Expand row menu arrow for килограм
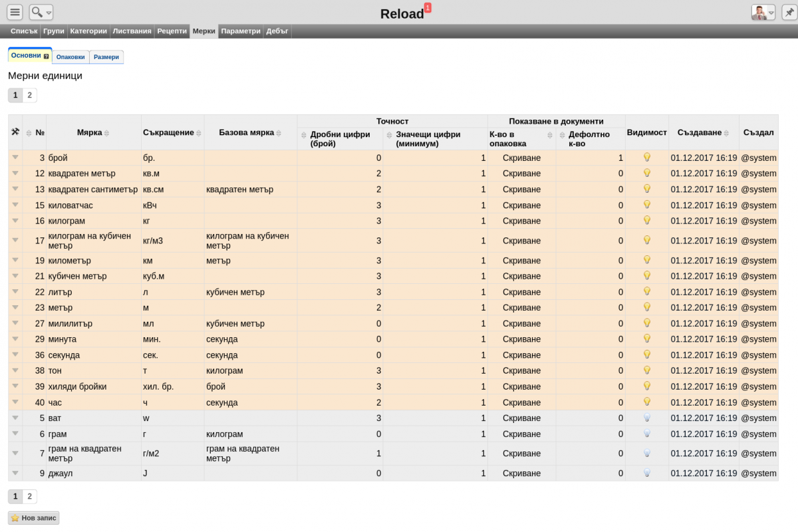This screenshot has width=798, height=532. coord(15,220)
